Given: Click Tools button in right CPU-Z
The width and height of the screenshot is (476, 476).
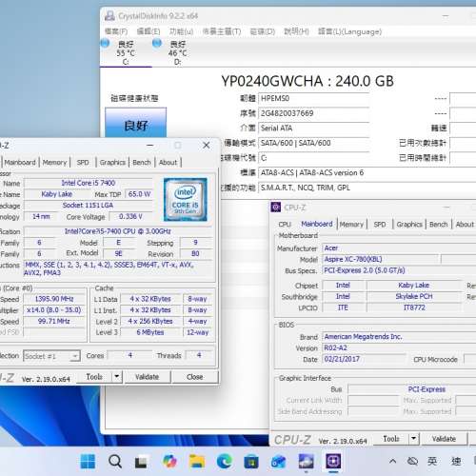Looking at the screenshot, I should 391,439.
